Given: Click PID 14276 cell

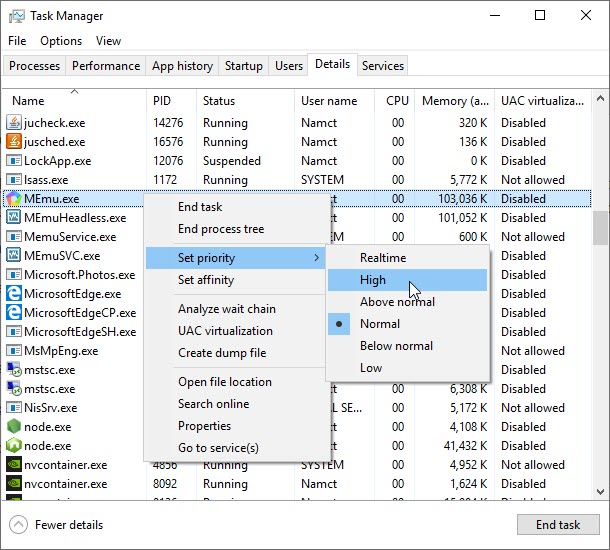Looking at the screenshot, I should click(x=168, y=123).
